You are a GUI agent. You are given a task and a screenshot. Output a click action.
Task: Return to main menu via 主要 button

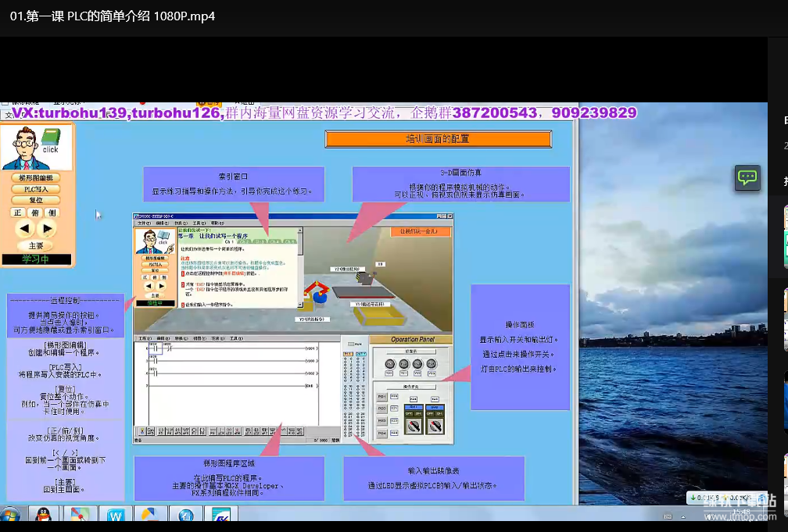[36, 246]
